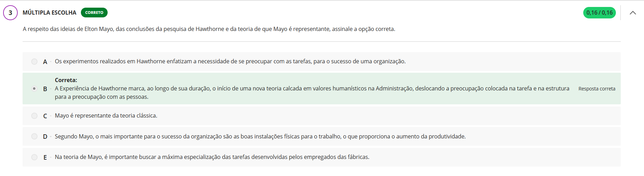
Task: Choose radio button for option C
Action: click(x=34, y=116)
